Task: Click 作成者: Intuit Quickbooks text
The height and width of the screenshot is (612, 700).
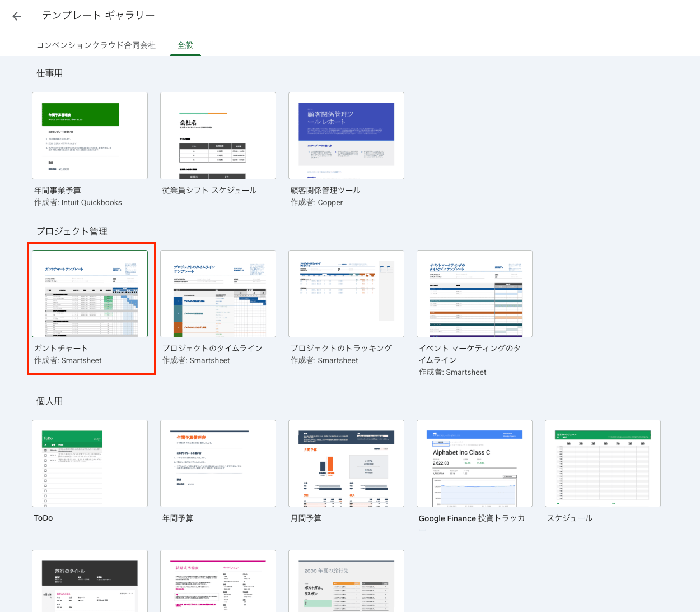Action: pos(78,202)
